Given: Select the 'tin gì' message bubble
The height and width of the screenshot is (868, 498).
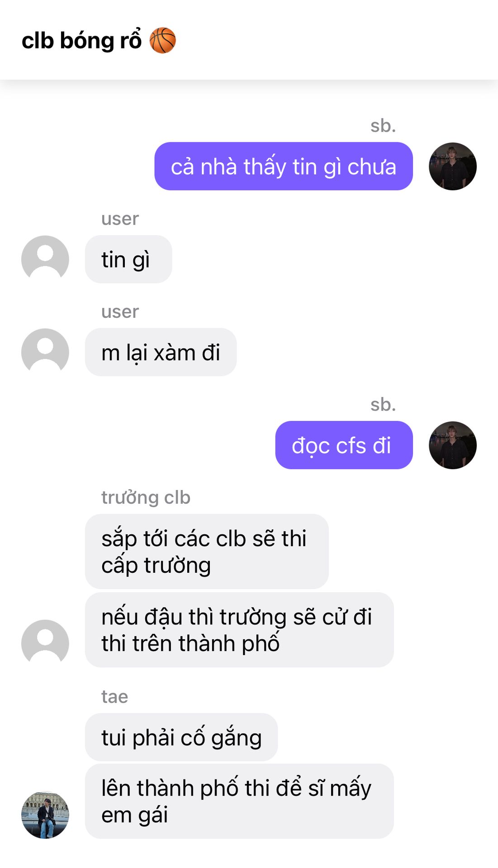Looking at the screenshot, I should pos(128,259).
